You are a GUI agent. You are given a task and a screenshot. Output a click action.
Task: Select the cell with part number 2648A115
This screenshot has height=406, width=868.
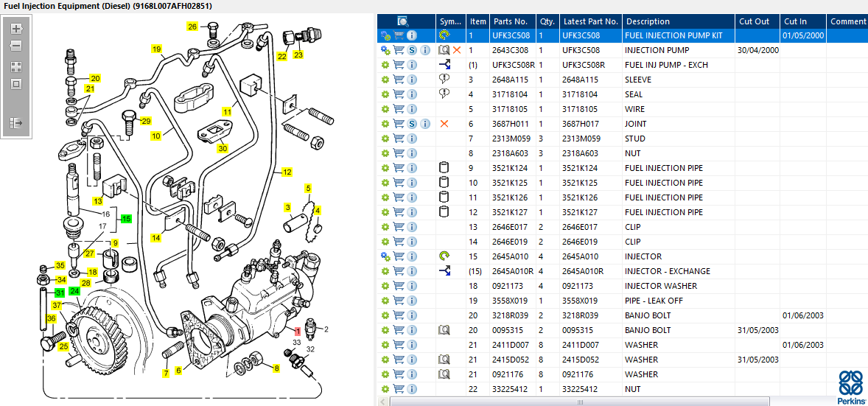pos(513,80)
